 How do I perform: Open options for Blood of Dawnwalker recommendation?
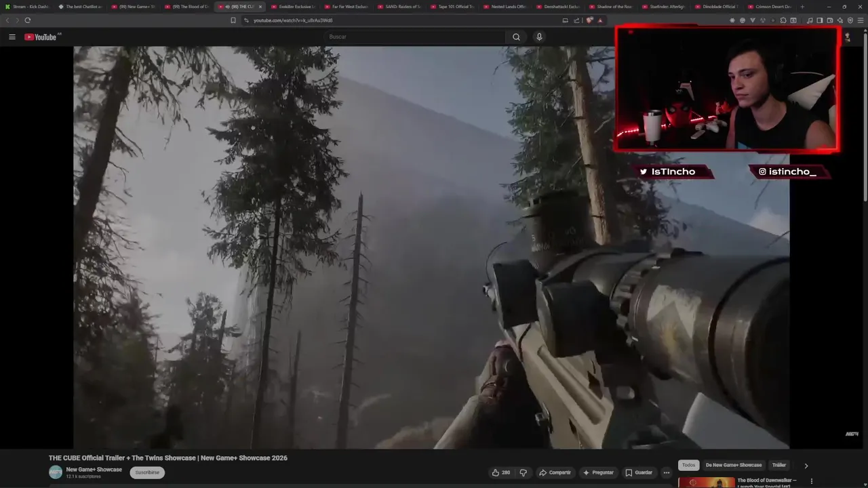[x=811, y=482]
